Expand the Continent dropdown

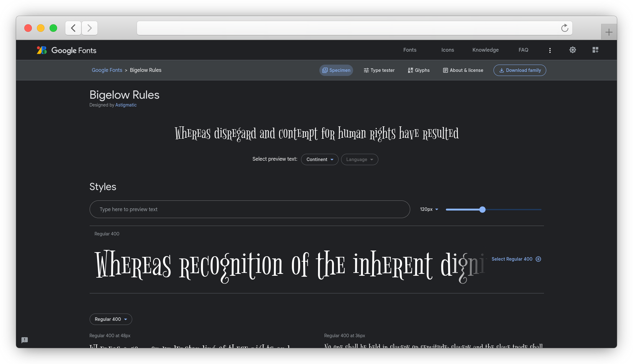click(x=320, y=159)
